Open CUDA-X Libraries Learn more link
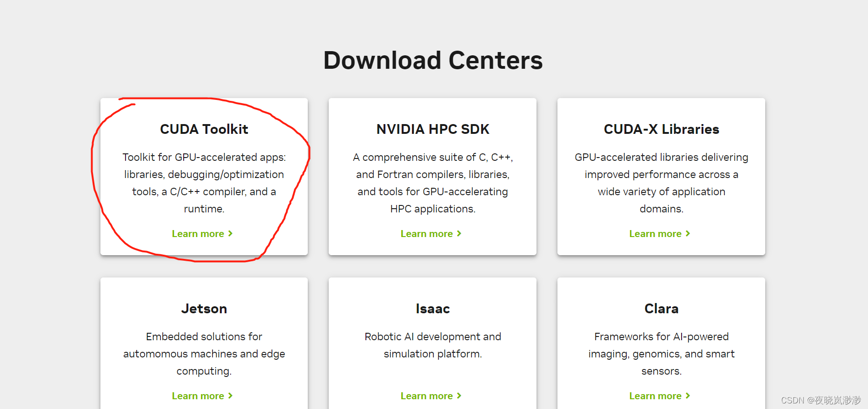868x409 pixels. tap(660, 234)
